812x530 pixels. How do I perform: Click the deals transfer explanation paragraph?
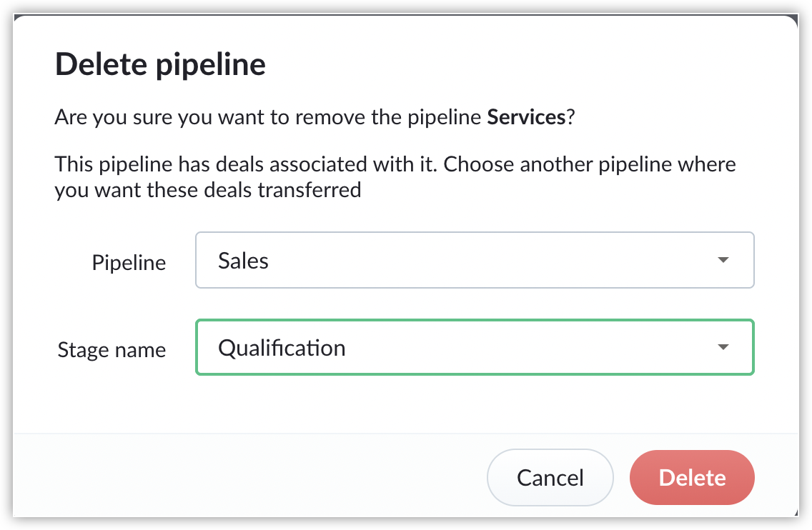pyautogui.click(x=395, y=177)
